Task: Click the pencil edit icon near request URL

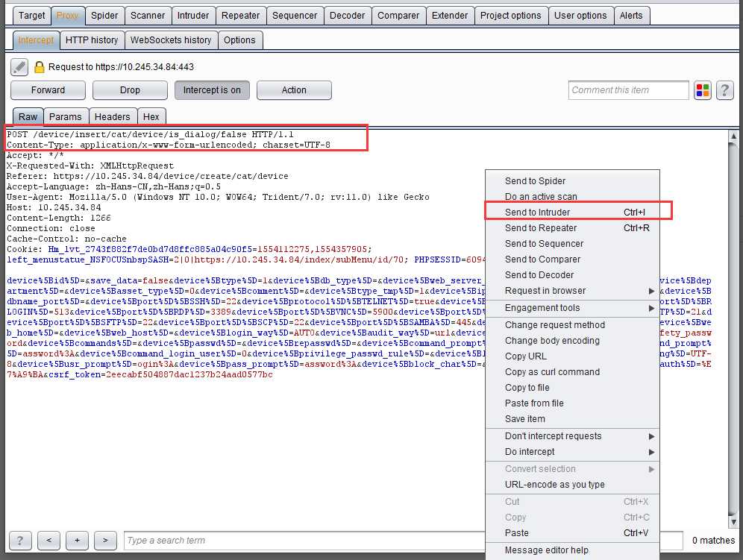Action: point(19,67)
